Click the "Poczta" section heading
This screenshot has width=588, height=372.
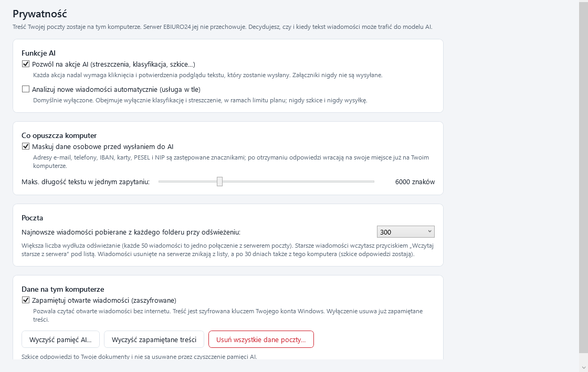[x=32, y=218]
